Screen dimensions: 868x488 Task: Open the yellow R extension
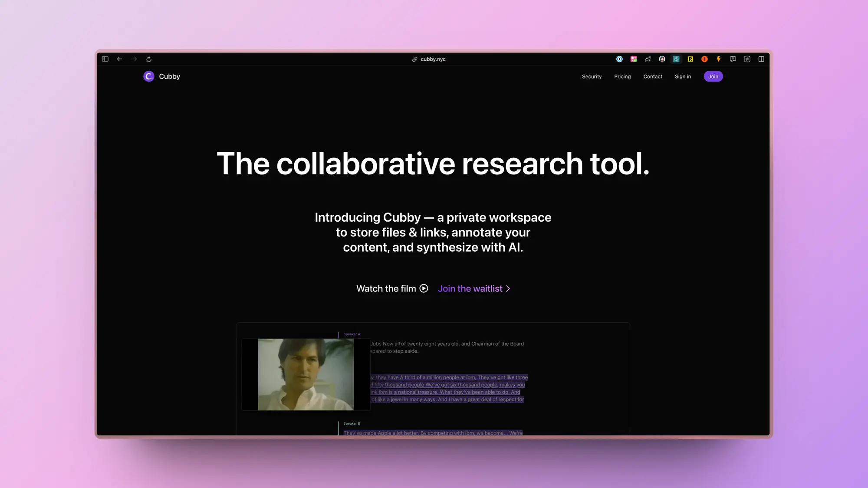(x=690, y=59)
